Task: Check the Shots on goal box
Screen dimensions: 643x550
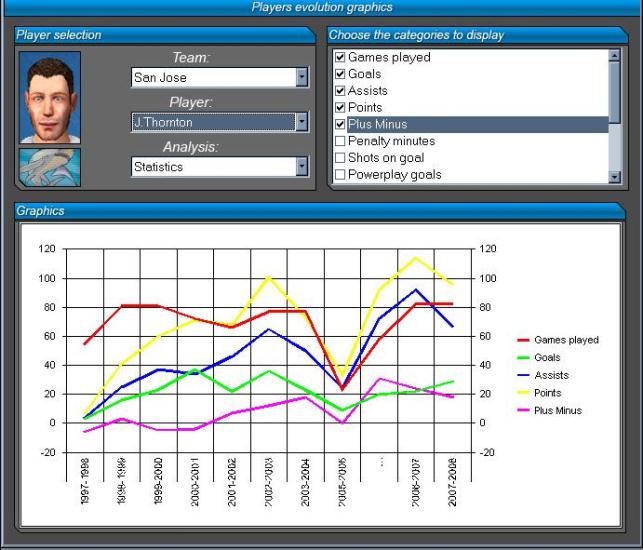Action: [340, 158]
